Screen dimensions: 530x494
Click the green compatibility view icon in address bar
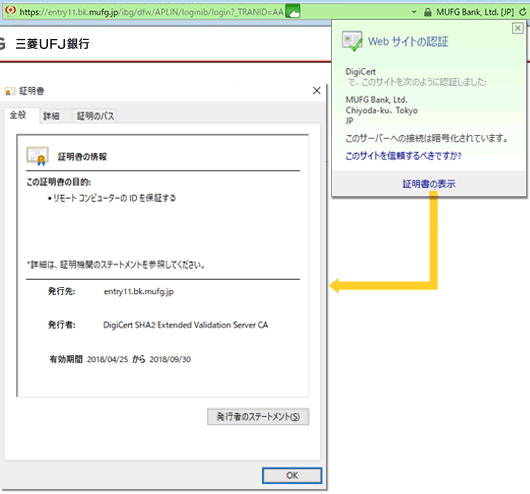click(x=292, y=11)
